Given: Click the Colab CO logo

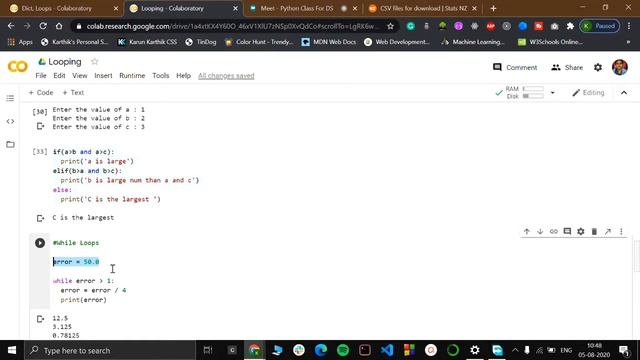Looking at the screenshot, I should [18, 66].
